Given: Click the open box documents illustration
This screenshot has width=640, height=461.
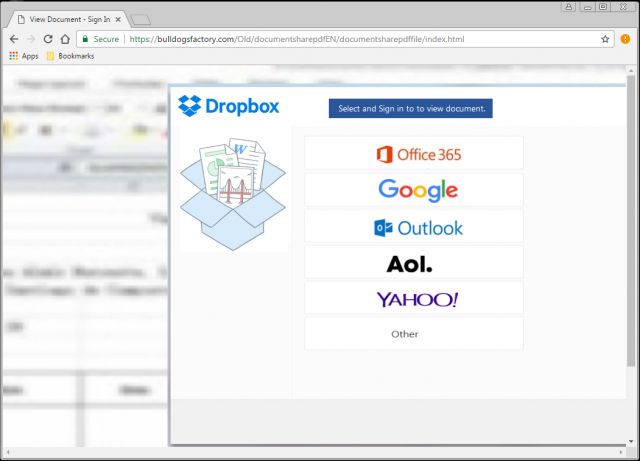Looking at the screenshot, I should click(x=233, y=194).
